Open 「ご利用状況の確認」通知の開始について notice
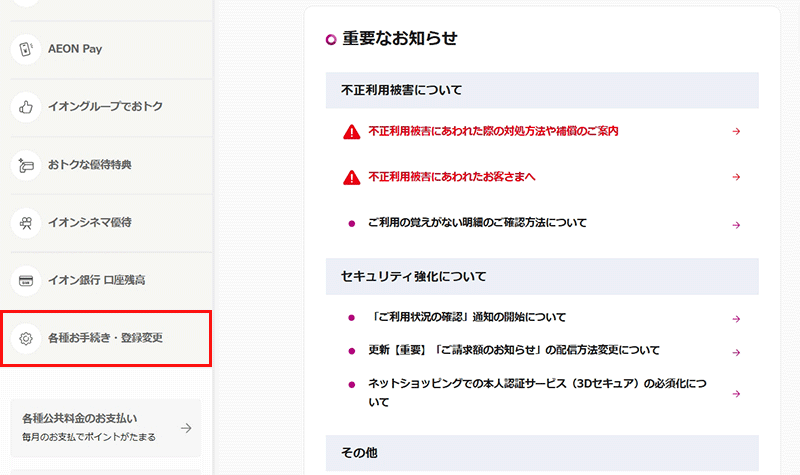 coord(466,318)
